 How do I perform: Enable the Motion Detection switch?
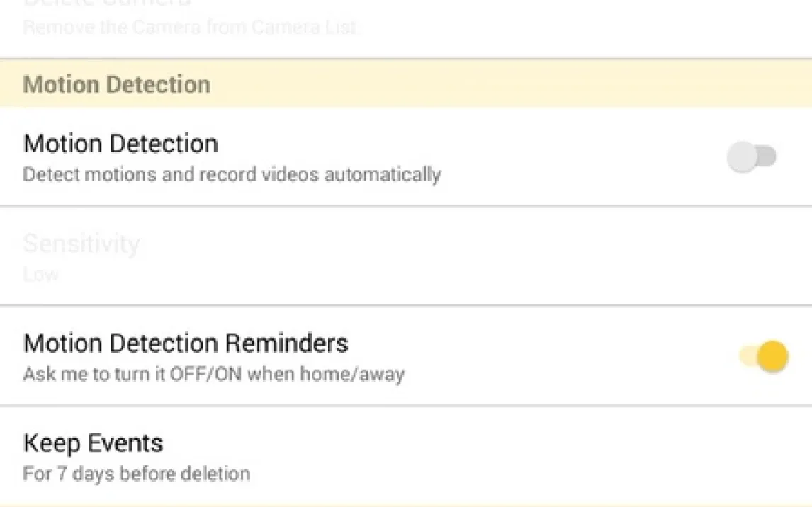(751, 156)
